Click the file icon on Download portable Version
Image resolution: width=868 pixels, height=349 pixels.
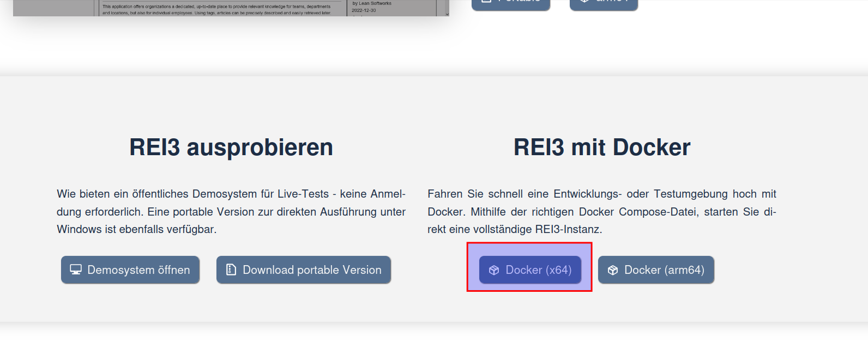(231, 270)
